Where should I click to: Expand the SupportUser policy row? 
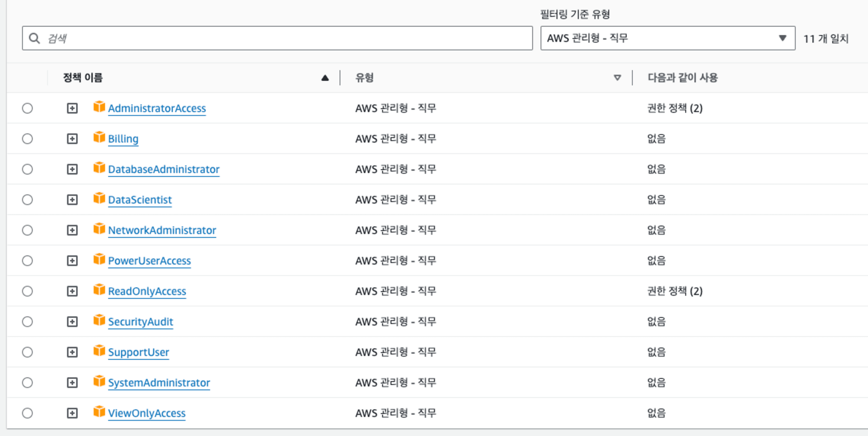72,352
